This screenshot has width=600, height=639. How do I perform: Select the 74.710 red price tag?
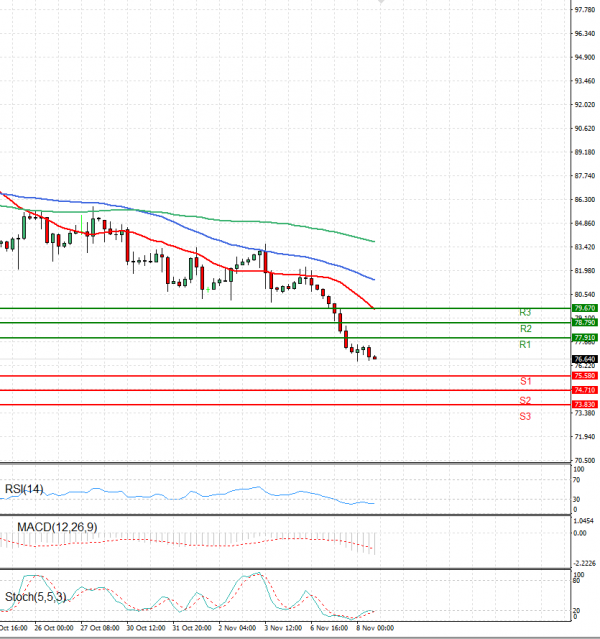pos(585,390)
